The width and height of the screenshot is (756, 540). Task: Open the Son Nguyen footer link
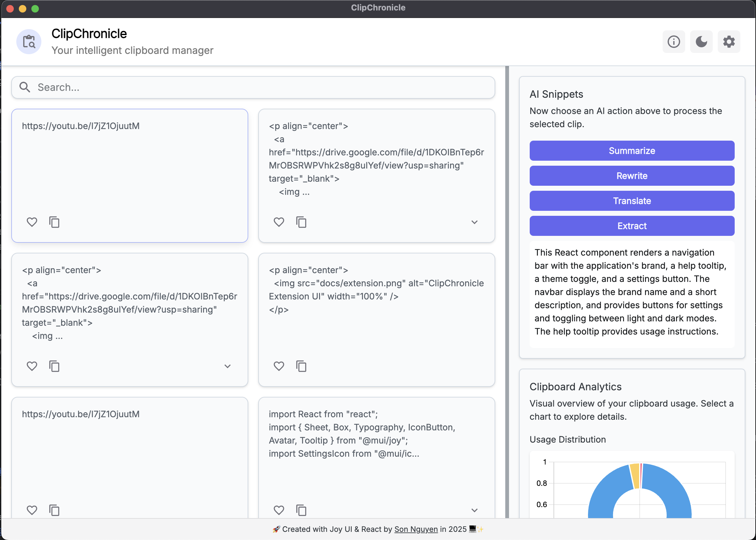[x=416, y=529]
